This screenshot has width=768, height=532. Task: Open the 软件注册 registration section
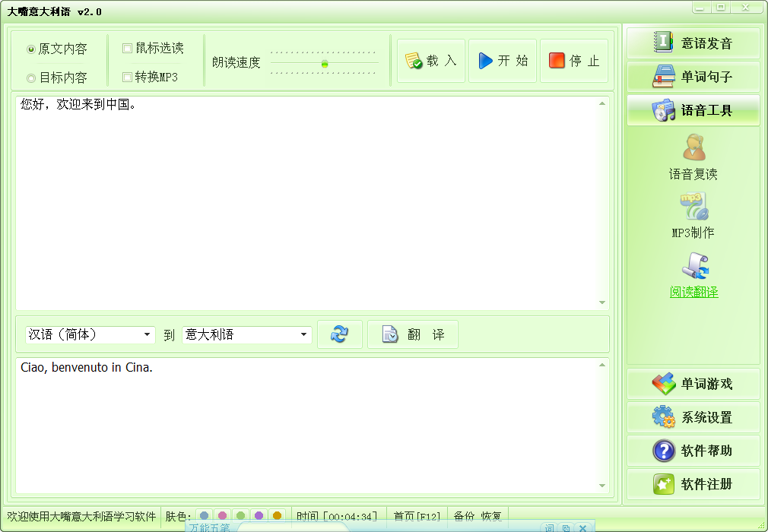[x=693, y=484]
